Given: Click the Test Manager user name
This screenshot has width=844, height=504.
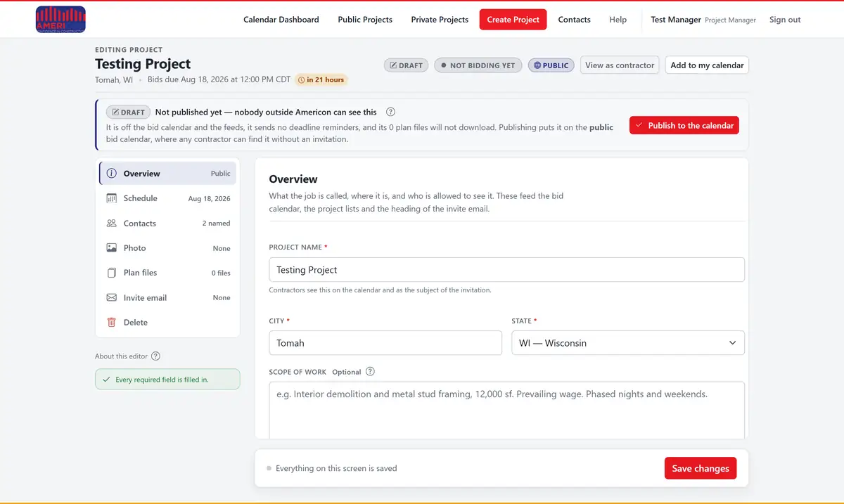Looking at the screenshot, I should (x=676, y=20).
